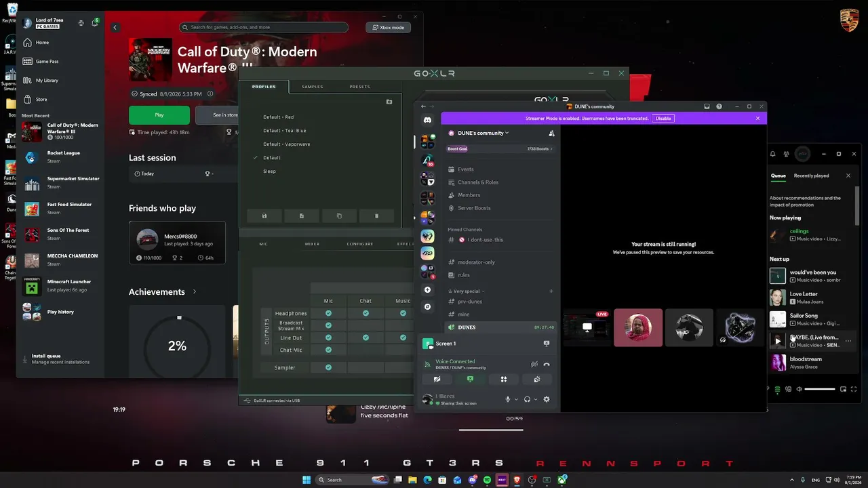Click the Xbox app search field
868x488 pixels.
tap(264, 27)
